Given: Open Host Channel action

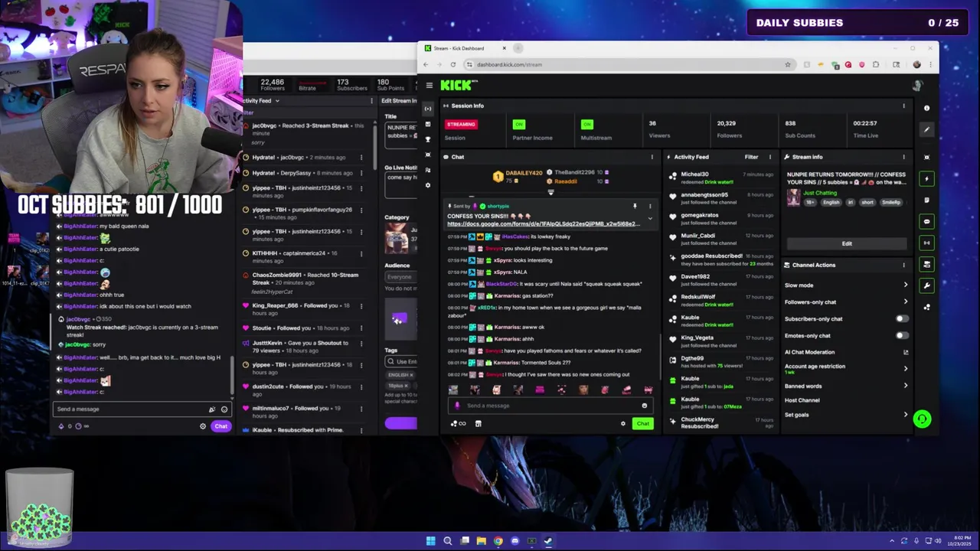Looking at the screenshot, I should point(802,400).
